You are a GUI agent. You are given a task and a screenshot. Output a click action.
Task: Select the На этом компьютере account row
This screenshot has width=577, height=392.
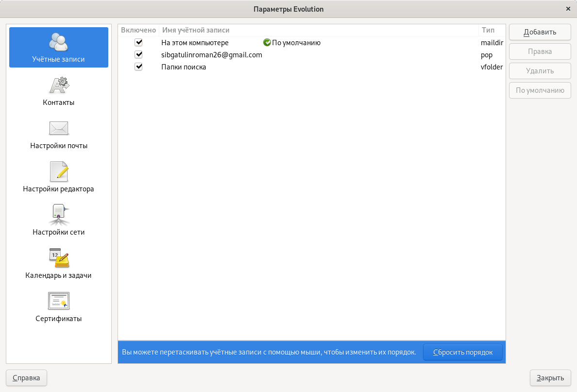point(312,43)
